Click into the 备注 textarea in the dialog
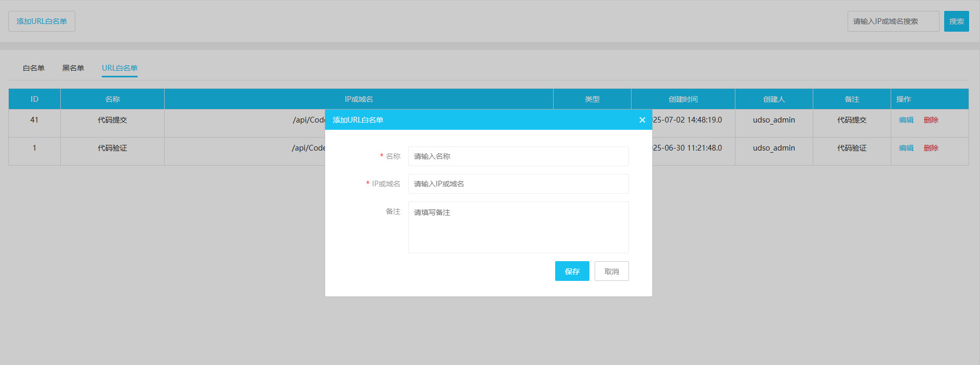Screen dimensions: 980x365 (x=518, y=227)
